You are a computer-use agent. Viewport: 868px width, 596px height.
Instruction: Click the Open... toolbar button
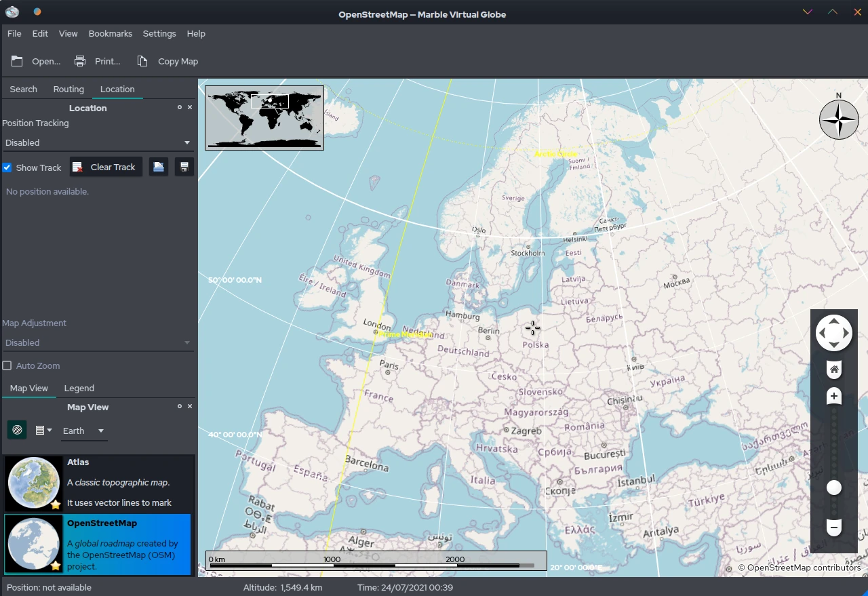[36, 61]
